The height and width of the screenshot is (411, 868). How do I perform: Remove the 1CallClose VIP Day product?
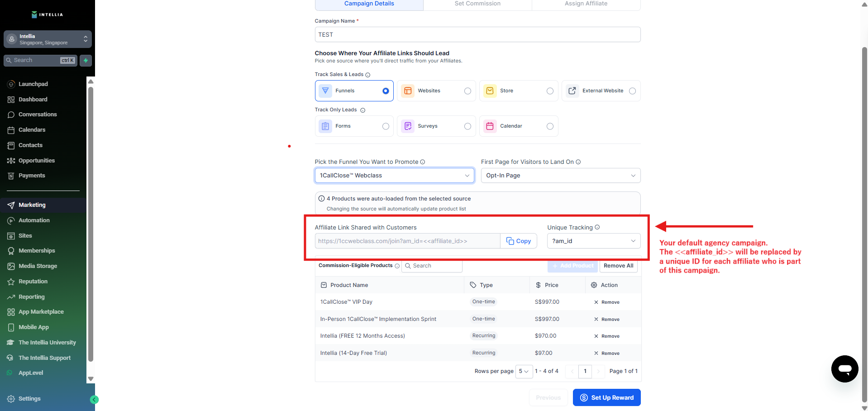pos(607,302)
